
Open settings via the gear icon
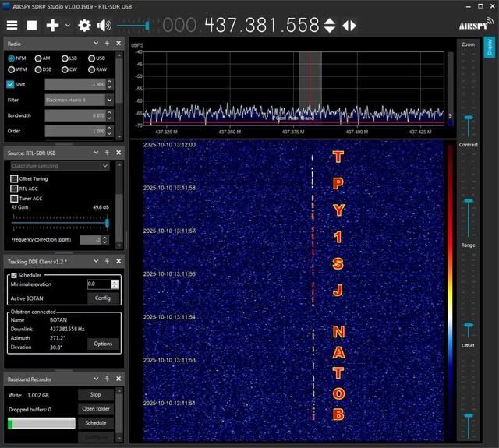[x=84, y=25]
